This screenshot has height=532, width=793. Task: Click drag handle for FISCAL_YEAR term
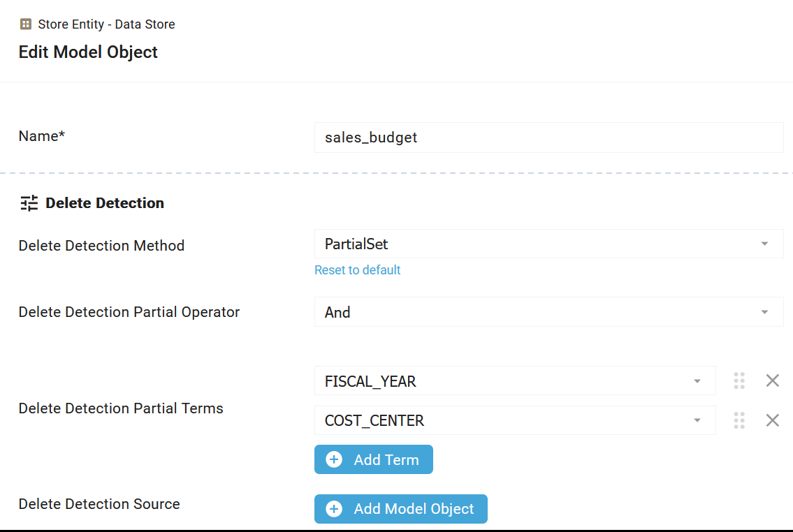[x=739, y=381]
